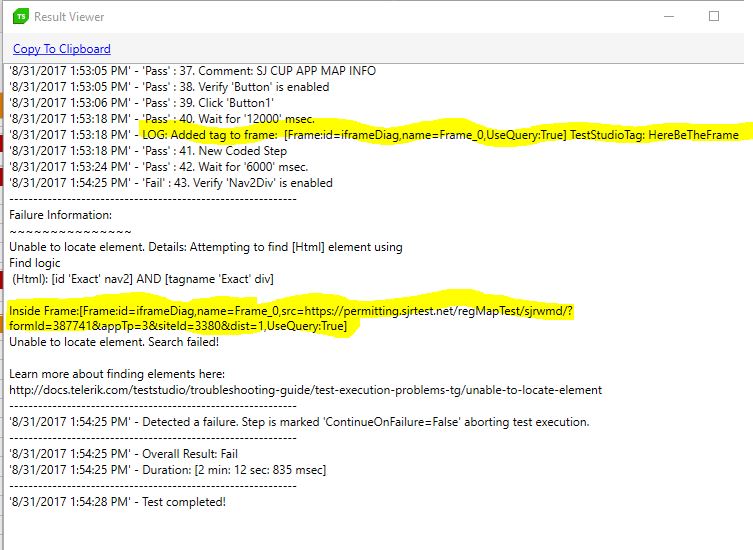The width and height of the screenshot is (753, 550).
Task: Minimize the Result Viewer window
Action: 667,16
